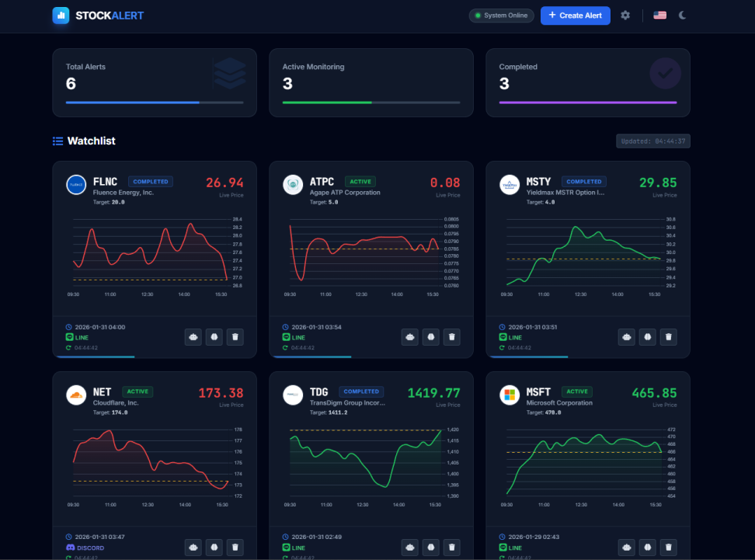This screenshot has height=560, width=755.
Task: Click the MSFT price chart
Action: 588,467
